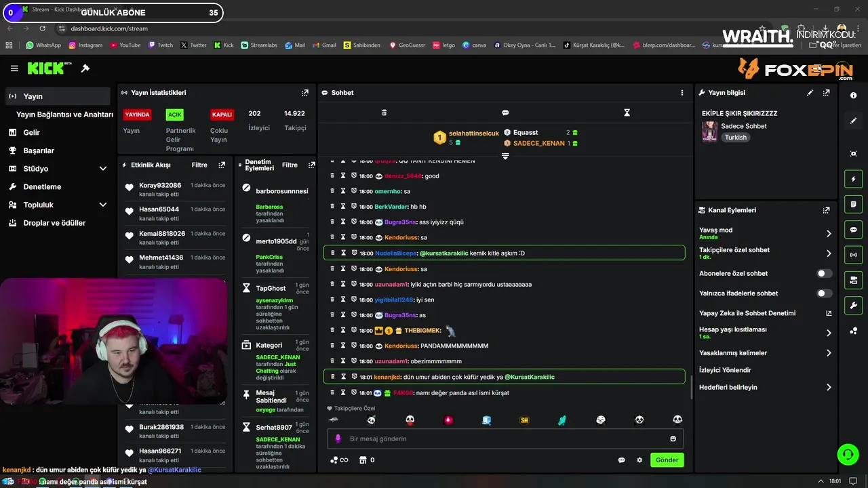868x488 pixels.
Task: Click the 14.922 Takipçi count
Action: 295,120
